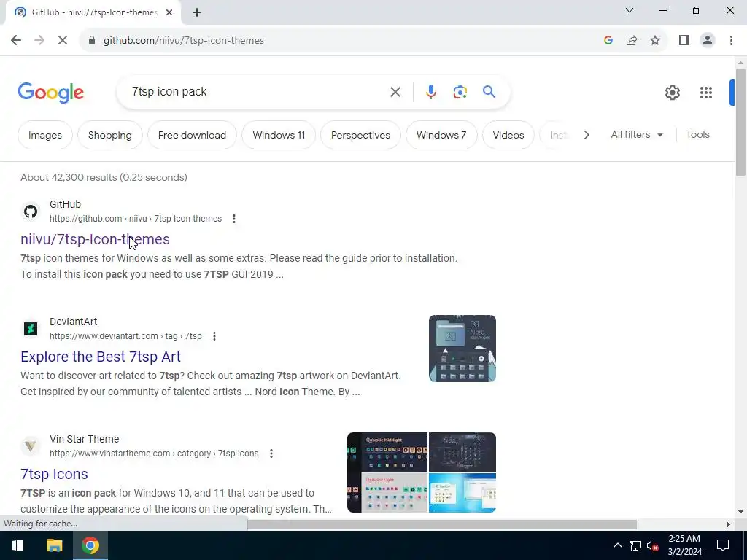Image resolution: width=747 pixels, height=560 pixels.
Task: Apply the Windows 7 filter
Action: pyautogui.click(x=441, y=135)
